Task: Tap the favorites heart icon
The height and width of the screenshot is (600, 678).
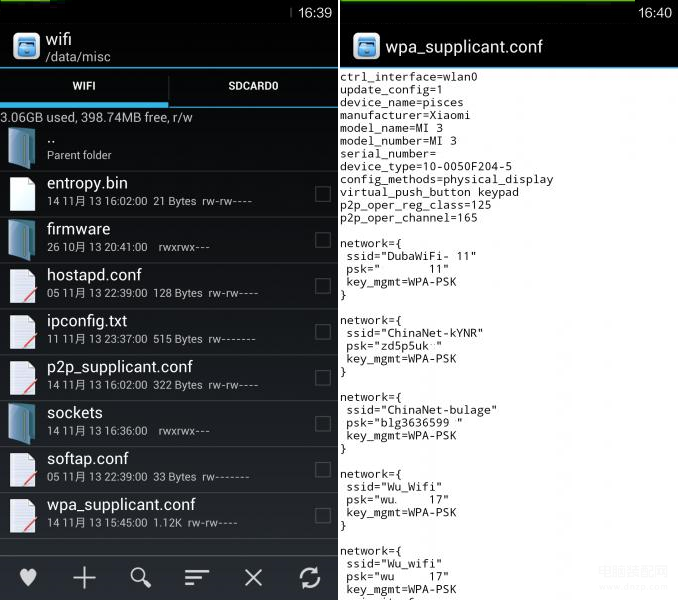Action: 28,578
